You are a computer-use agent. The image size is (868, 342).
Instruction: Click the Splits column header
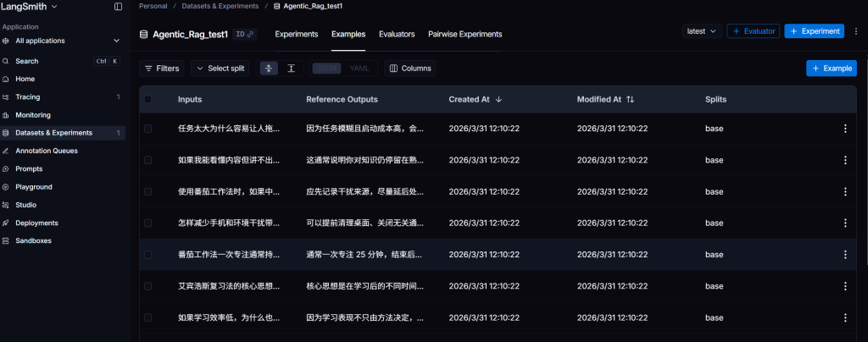tap(715, 100)
